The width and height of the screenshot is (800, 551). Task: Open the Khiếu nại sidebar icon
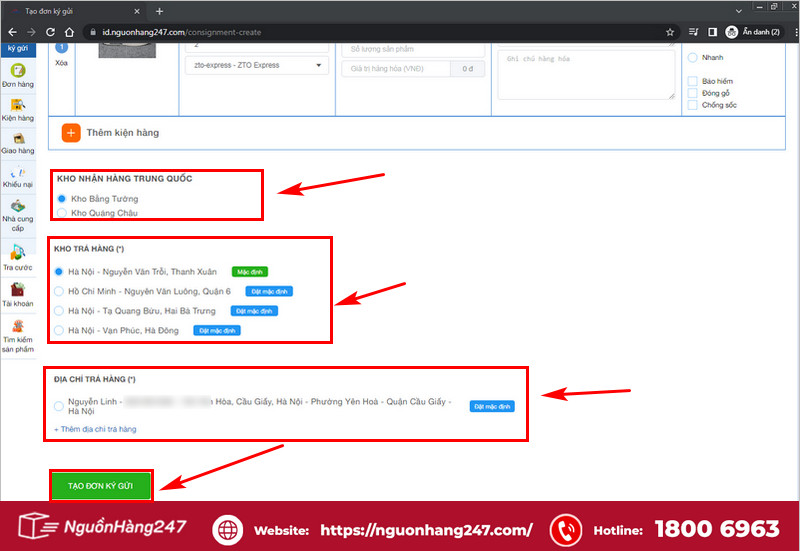click(18, 172)
